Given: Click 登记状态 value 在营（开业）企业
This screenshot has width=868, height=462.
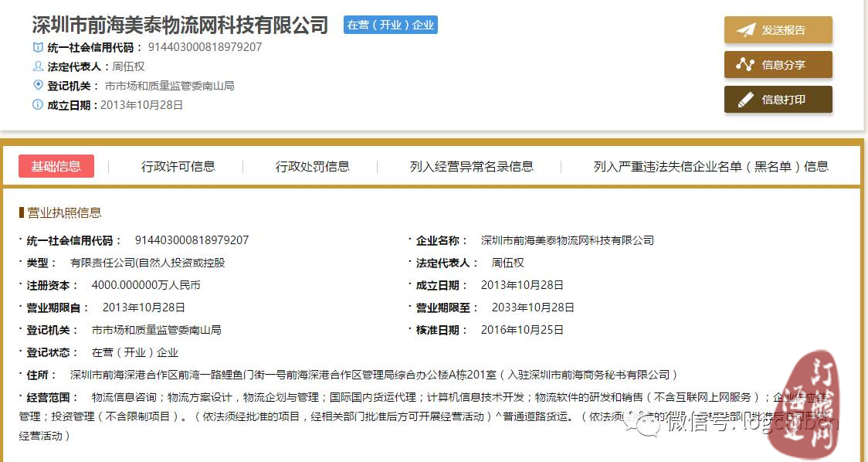Looking at the screenshot, I should (x=135, y=352).
